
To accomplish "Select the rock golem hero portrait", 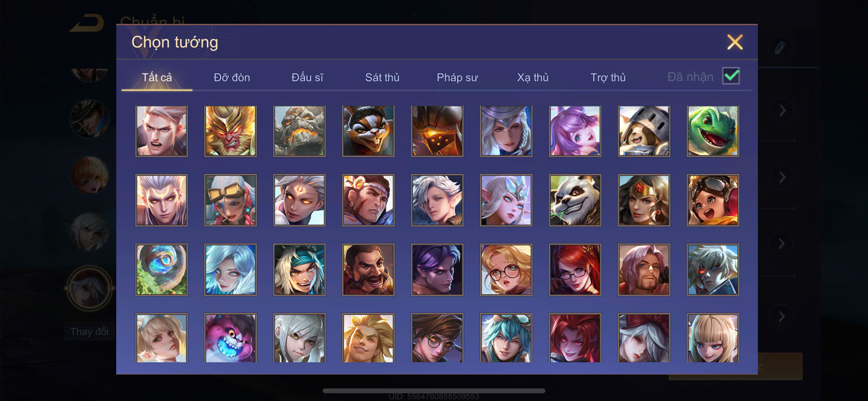I will pyautogui.click(x=299, y=131).
